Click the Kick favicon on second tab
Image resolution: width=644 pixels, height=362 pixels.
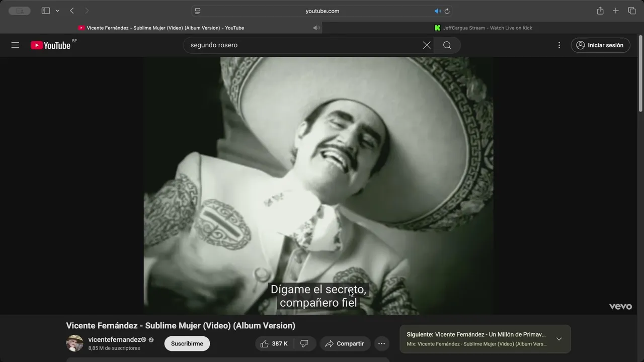point(437,28)
